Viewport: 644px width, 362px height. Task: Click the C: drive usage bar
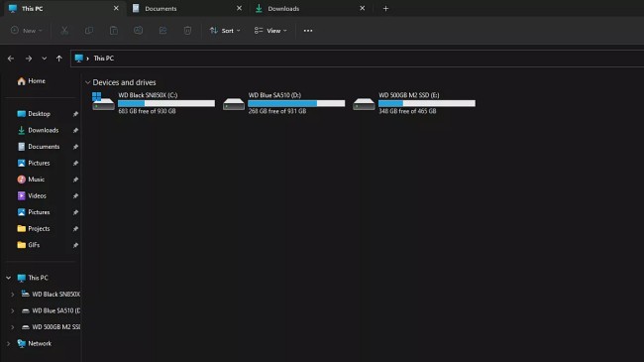pyautogui.click(x=166, y=103)
